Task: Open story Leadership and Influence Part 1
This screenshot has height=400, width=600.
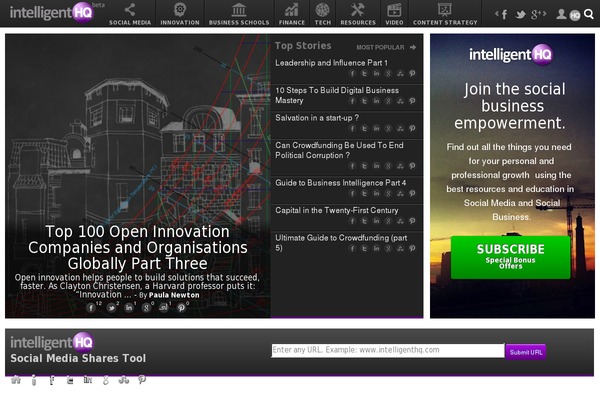Action: 331,63
